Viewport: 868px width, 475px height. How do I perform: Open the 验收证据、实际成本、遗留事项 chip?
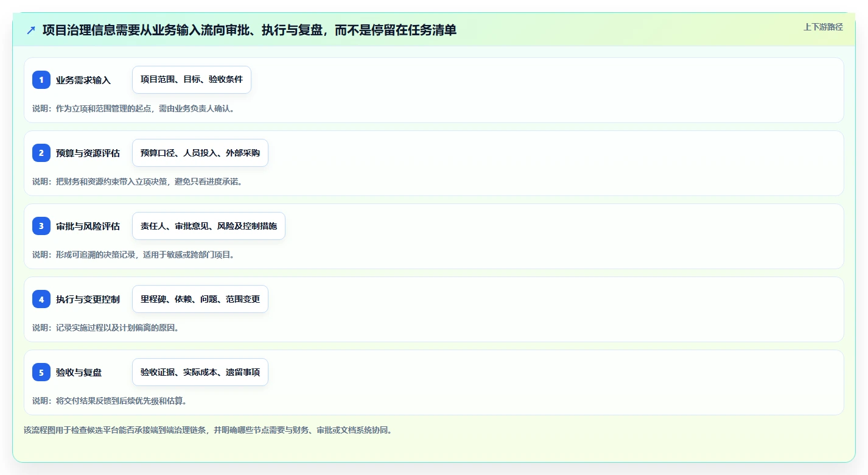coord(200,372)
